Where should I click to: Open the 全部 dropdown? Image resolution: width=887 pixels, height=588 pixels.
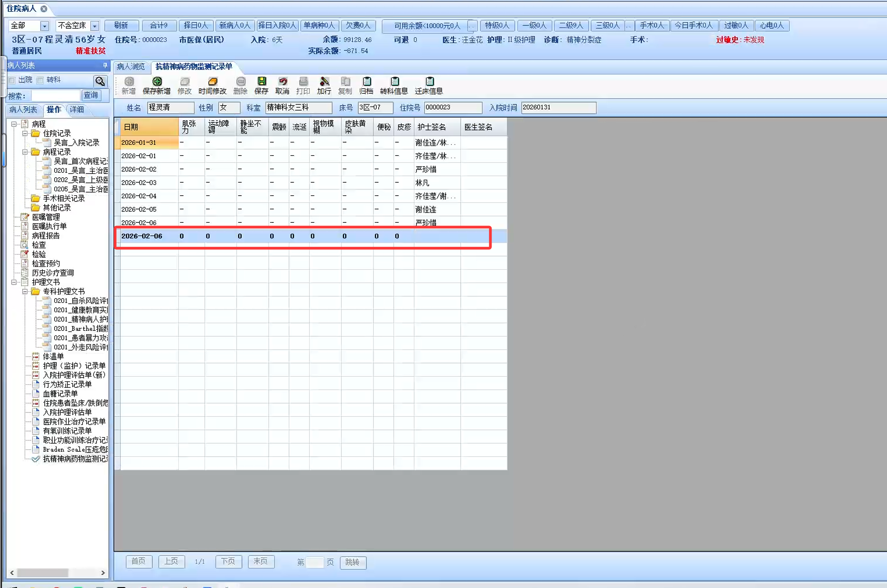[x=44, y=26]
